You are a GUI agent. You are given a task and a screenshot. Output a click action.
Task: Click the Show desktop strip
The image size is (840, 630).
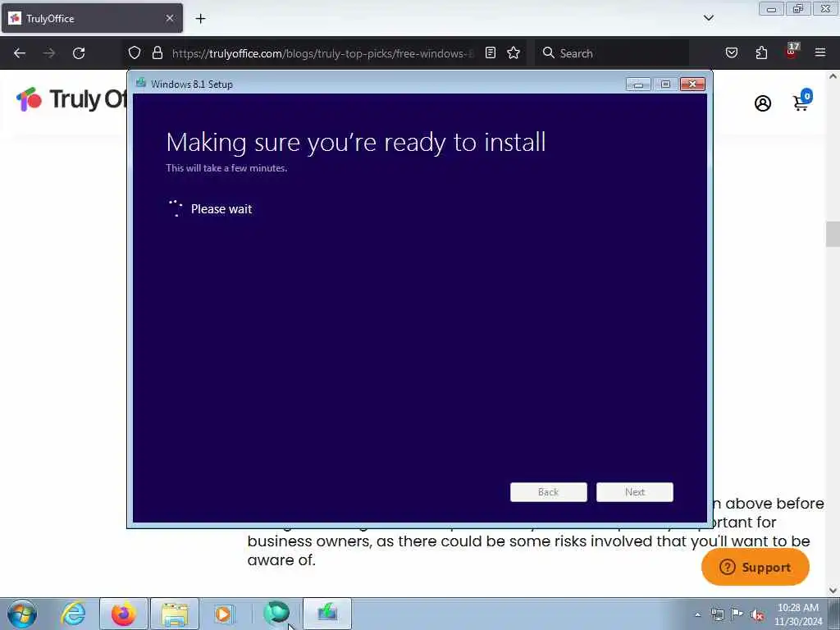coord(834,614)
